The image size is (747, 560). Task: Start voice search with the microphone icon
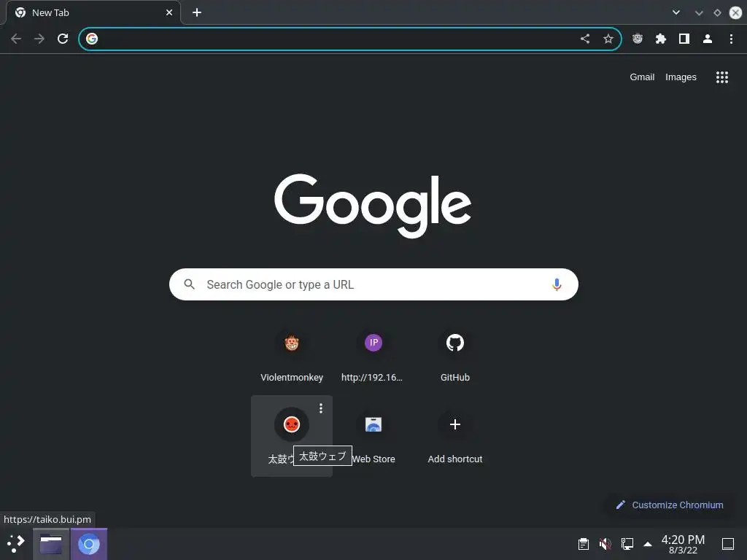[x=557, y=284]
